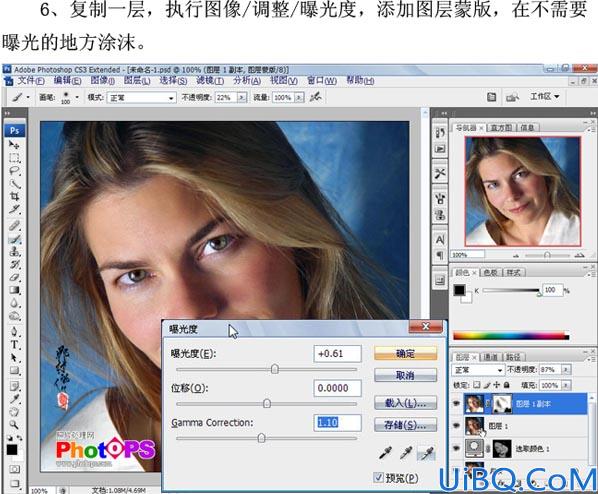This screenshot has height=494, width=598.
Task: Select the Path Selection tool
Action: point(14,358)
